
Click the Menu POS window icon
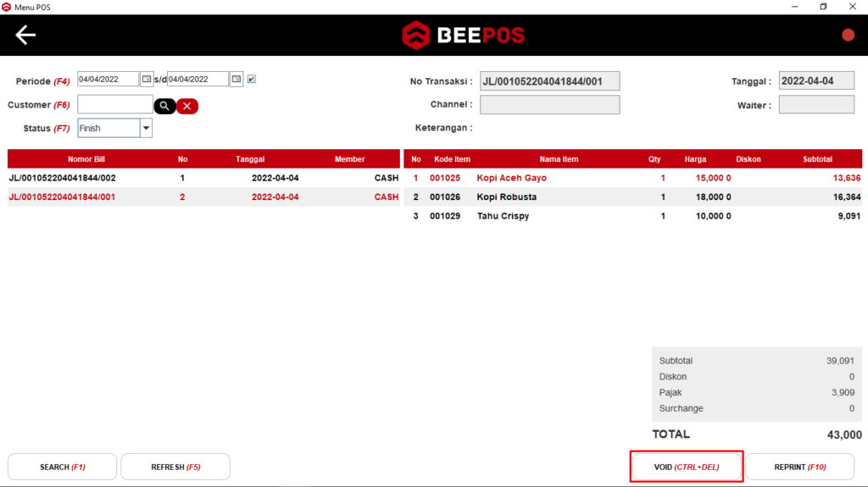pyautogui.click(x=7, y=7)
